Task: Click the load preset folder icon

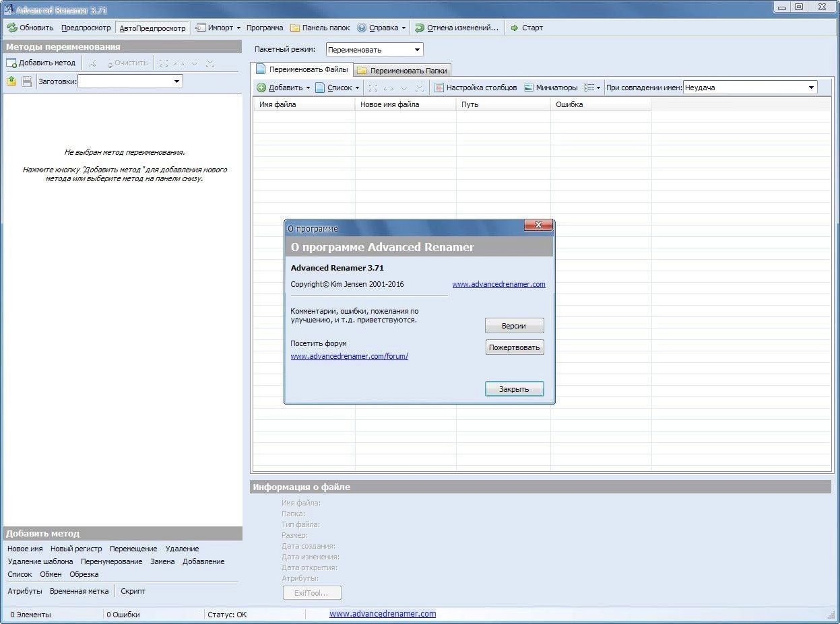Action: [x=11, y=81]
